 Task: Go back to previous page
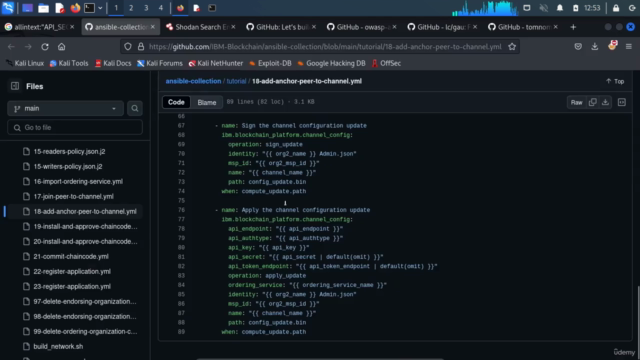11,47
